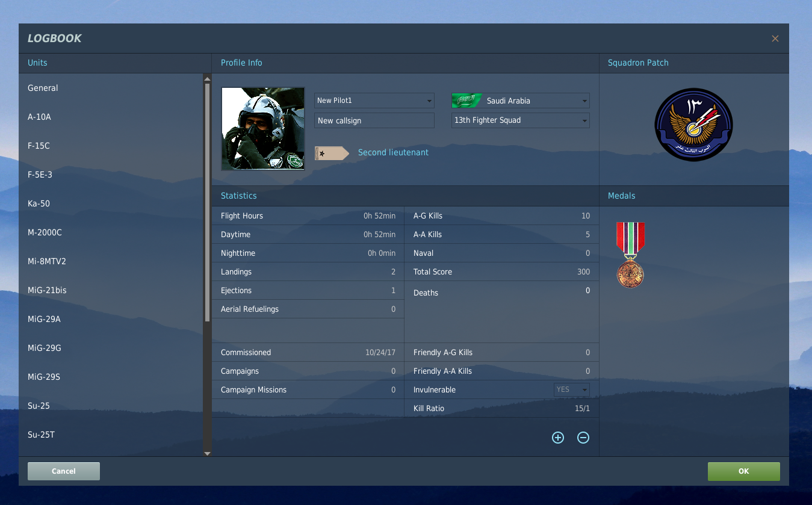This screenshot has width=812, height=505.
Task: Click the New callsign text field
Action: [374, 120]
